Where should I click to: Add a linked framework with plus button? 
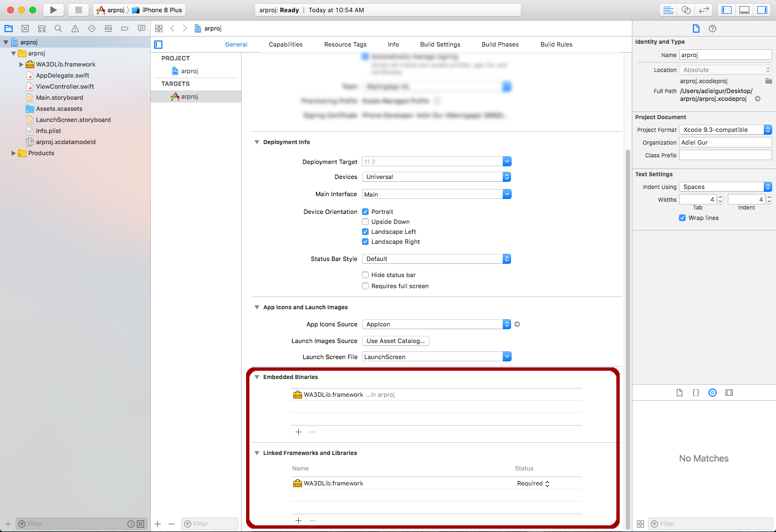click(298, 520)
